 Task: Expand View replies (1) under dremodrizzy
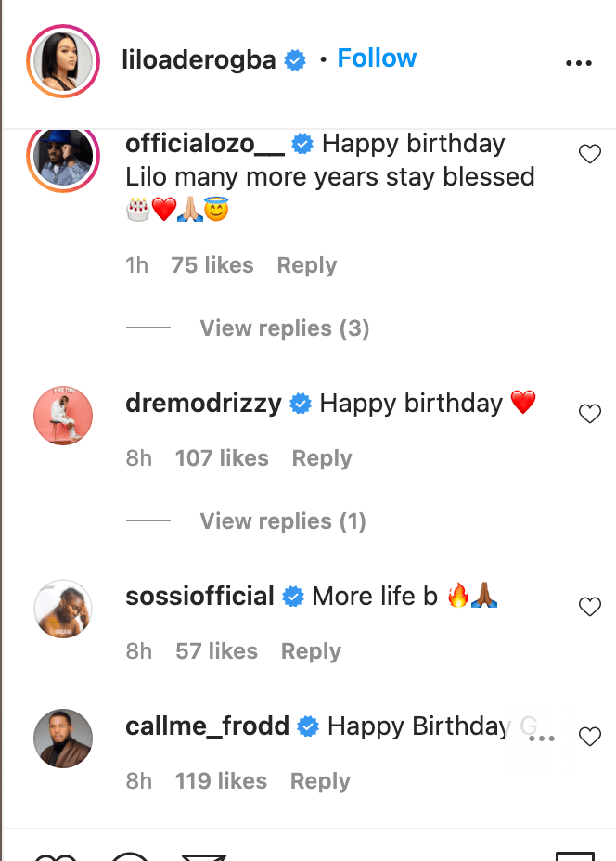282,521
